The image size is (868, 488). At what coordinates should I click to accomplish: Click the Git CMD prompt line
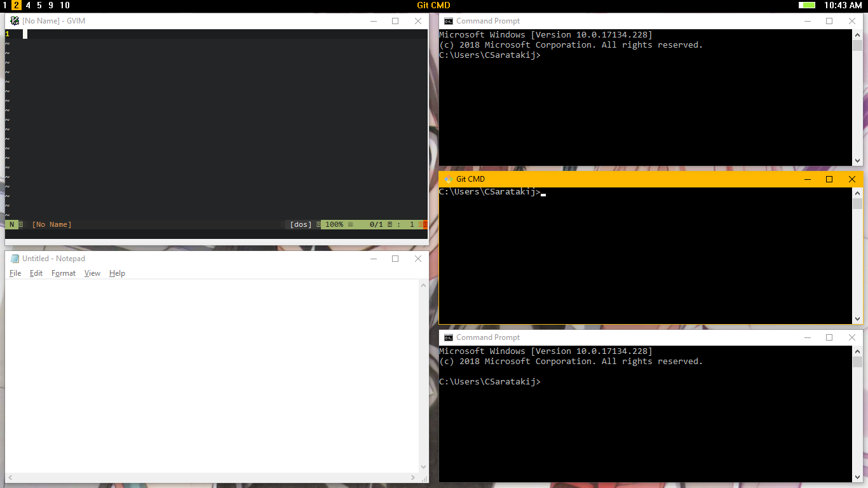coord(490,192)
